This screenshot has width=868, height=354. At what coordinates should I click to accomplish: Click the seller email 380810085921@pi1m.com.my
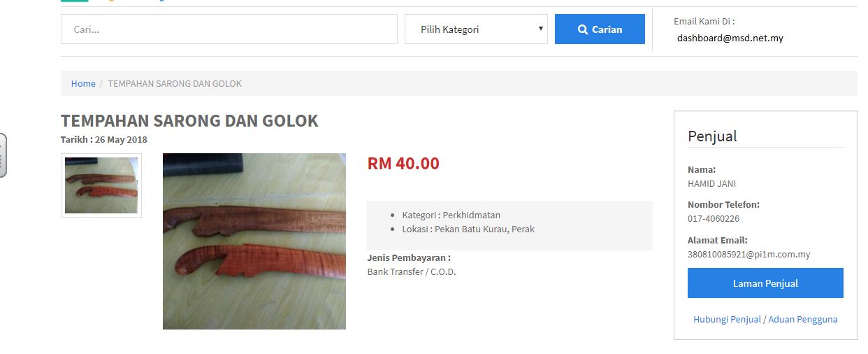coord(749,255)
